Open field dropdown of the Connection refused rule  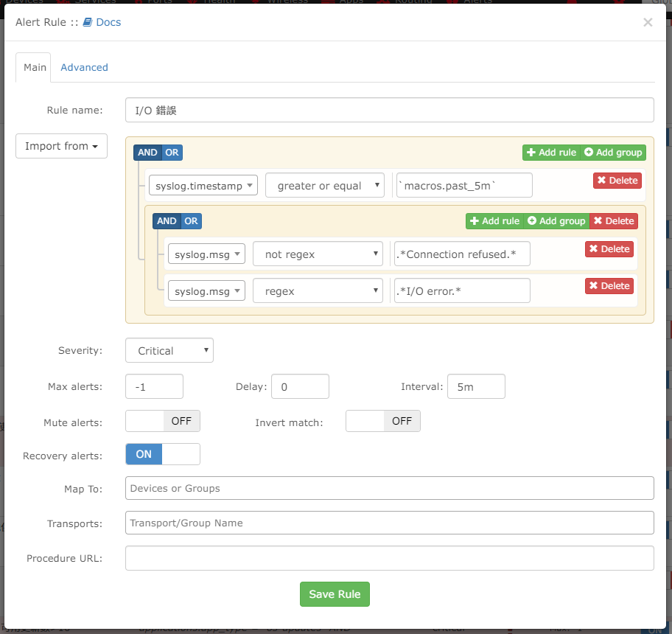[206, 254]
